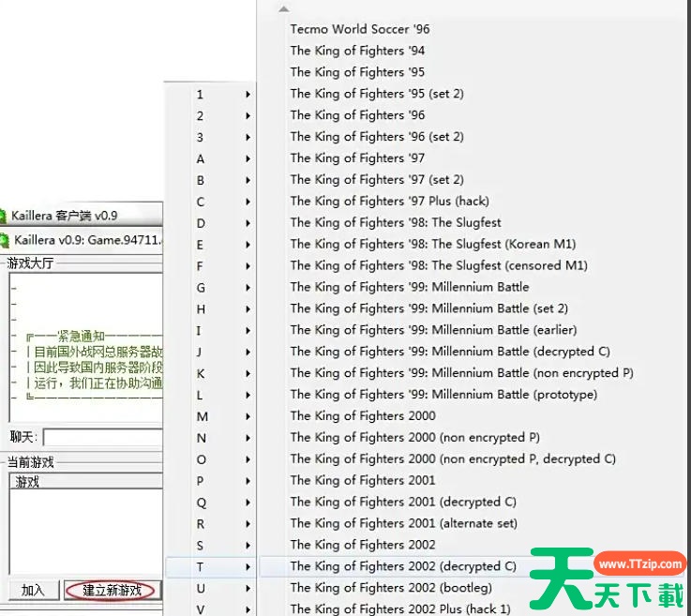The height and width of the screenshot is (616, 691).
Task: Choose King of Fighters 2000 (non encrypted P)
Action: (414, 438)
